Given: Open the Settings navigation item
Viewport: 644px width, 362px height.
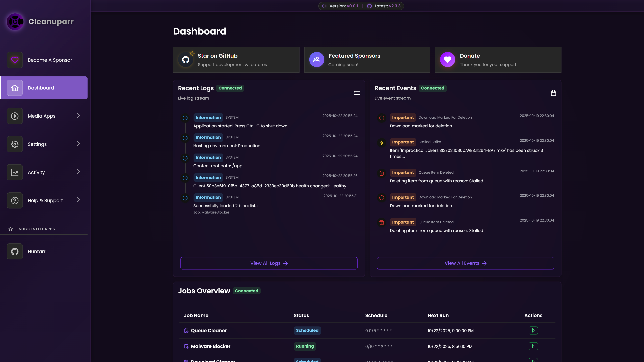Looking at the screenshot, I should (x=37, y=144).
